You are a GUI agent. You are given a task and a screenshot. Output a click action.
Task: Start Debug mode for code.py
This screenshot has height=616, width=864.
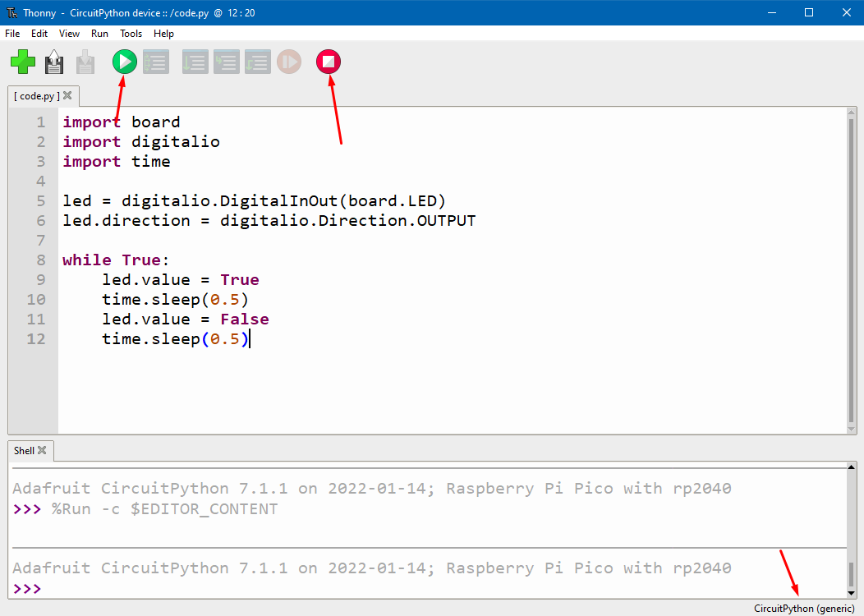(155, 61)
